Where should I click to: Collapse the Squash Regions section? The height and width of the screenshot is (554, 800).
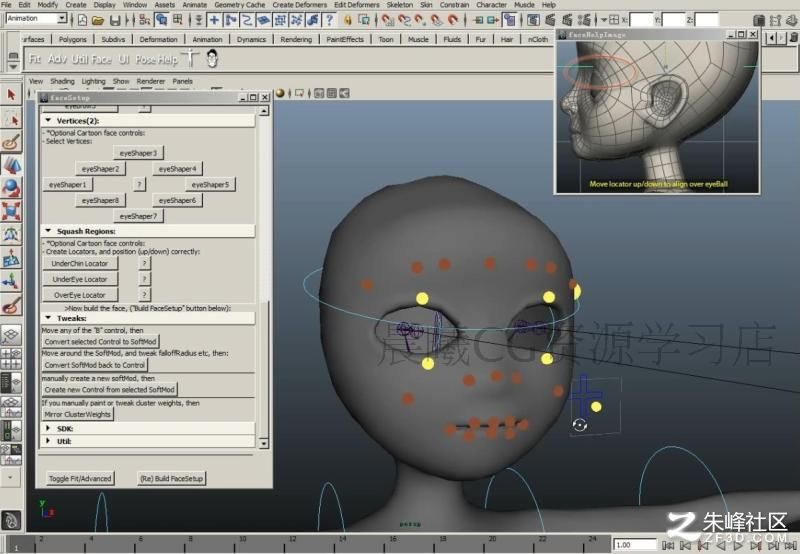coord(48,231)
